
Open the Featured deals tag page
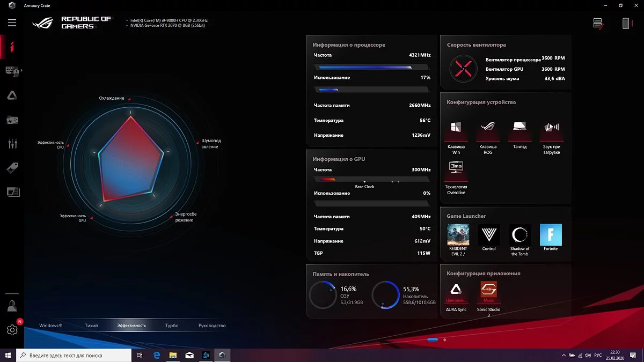(12, 168)
